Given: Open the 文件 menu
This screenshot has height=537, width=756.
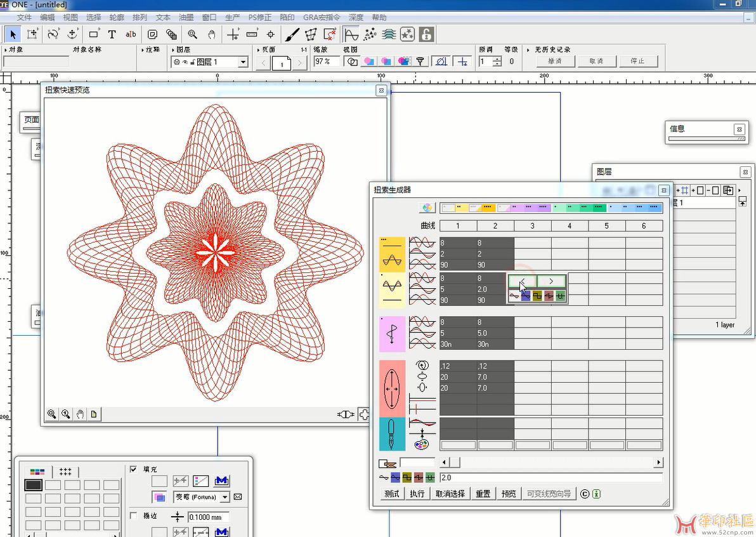Looking at the screenshot, I should (x=24, y=17).
